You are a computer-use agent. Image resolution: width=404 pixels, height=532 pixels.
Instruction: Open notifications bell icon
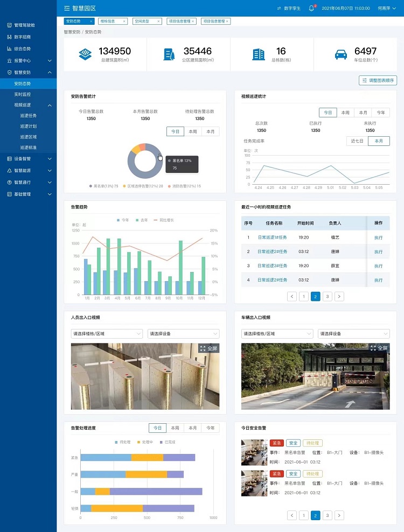point(311,8)
